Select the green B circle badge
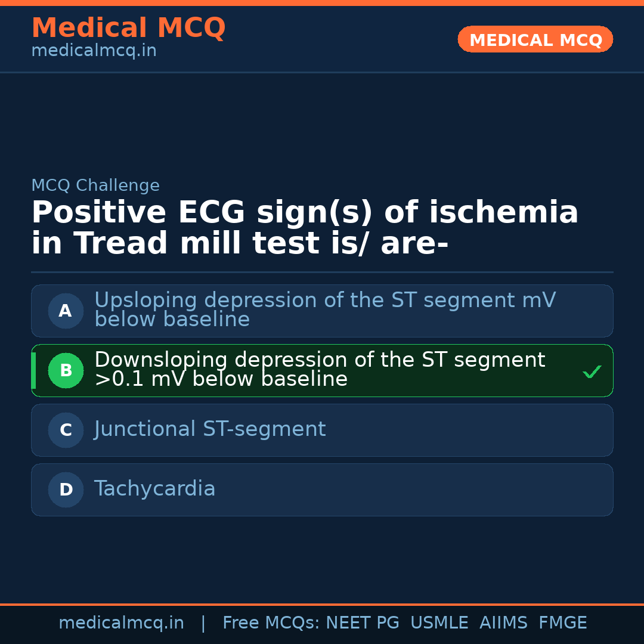 (66, 370)
